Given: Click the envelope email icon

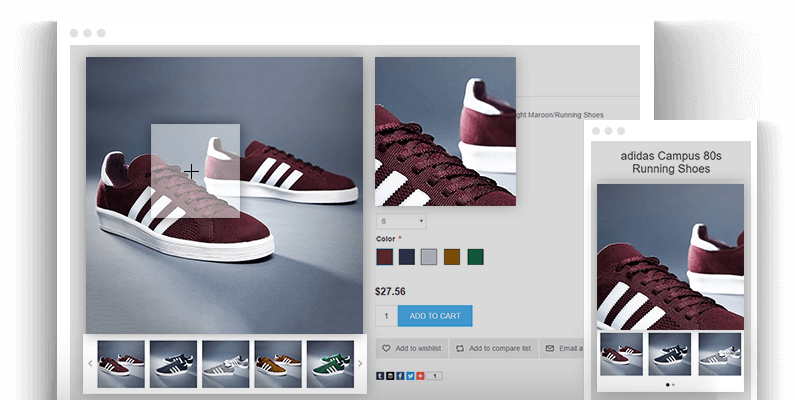Looking at the screenshot, I should tap(549, 348).
